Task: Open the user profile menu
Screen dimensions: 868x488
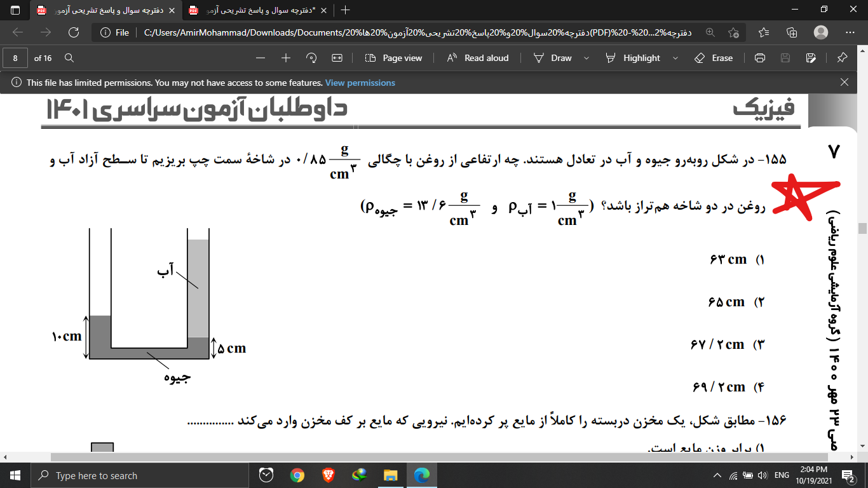Action: [x=821, y=32]
